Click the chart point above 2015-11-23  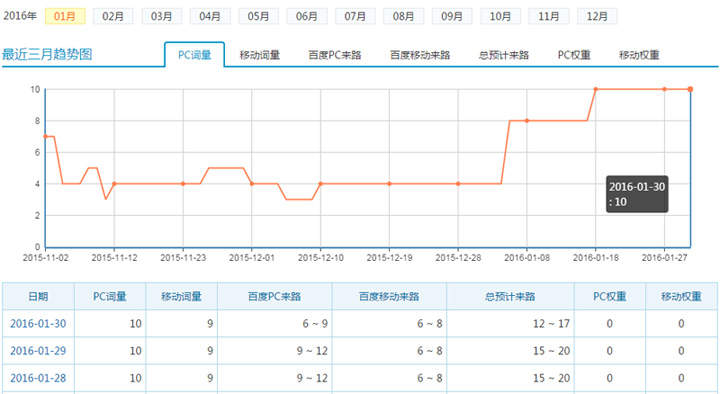click(x=183, y=184)
